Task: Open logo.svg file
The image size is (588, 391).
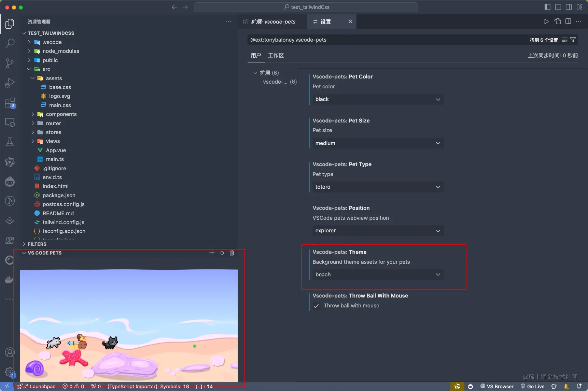Action: (x=60, y=96)
